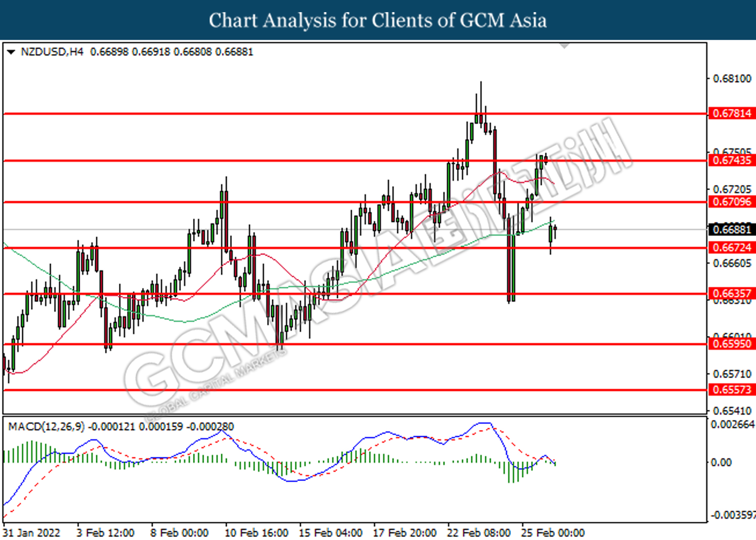Click the 0.66605 price axis value
Viewport: 756px width, 540px height.
[x=732, y=263]
